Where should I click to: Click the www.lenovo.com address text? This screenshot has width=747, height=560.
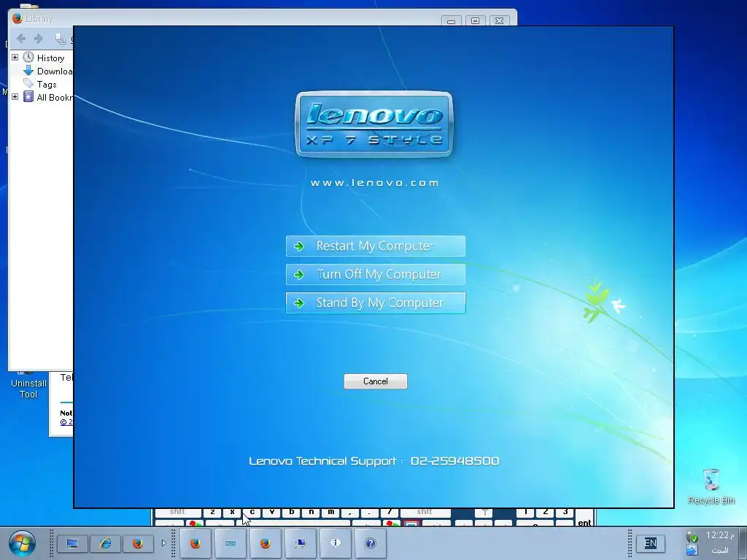tap(374, 183)
